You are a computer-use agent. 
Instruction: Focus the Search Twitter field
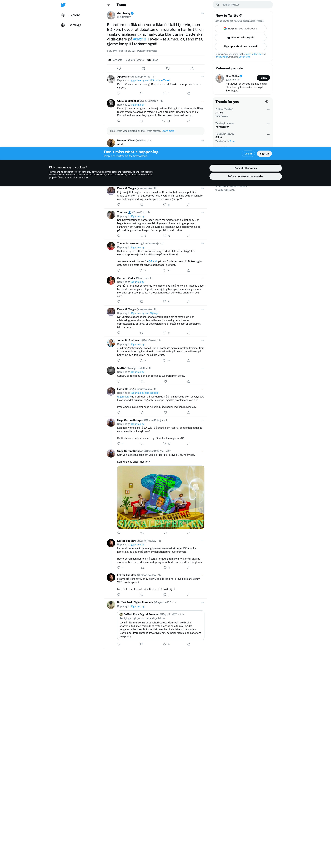[x=243, y=5]
